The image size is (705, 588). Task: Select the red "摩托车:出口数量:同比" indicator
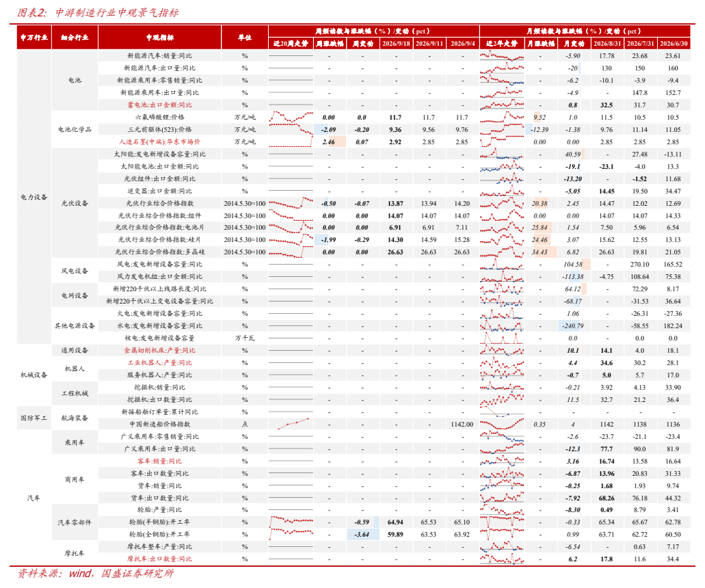[159, 559]
